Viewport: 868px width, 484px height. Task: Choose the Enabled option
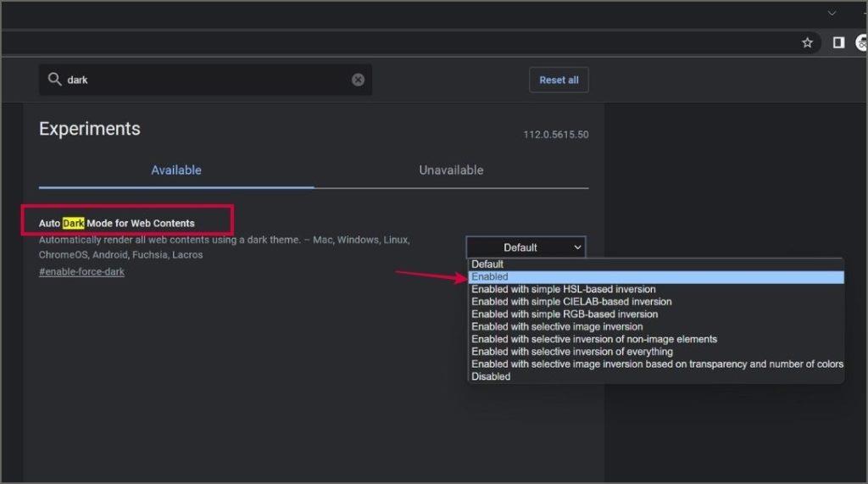click(x=656, y=277)
